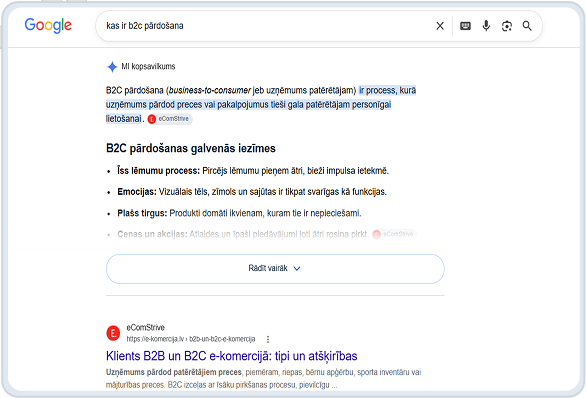This screenshot has width=586, height=398.
Task: Click the eComStrive site name in result
Action: 145,327
